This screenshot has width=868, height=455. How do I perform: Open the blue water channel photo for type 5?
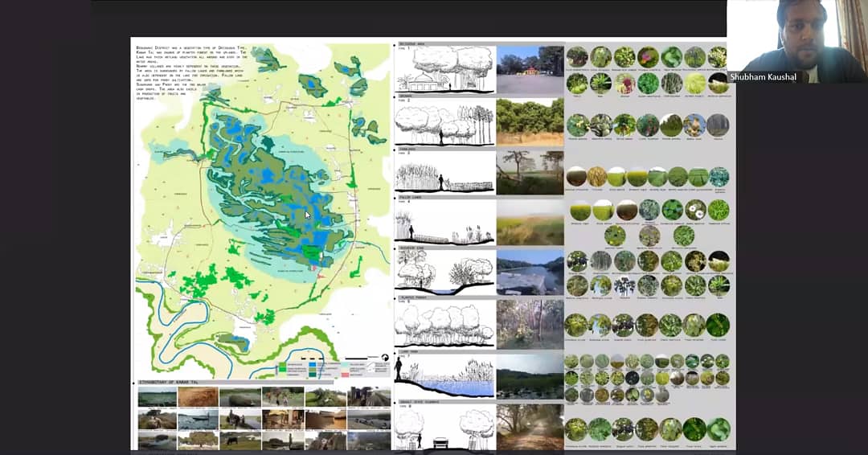click(x=530, y=272)
